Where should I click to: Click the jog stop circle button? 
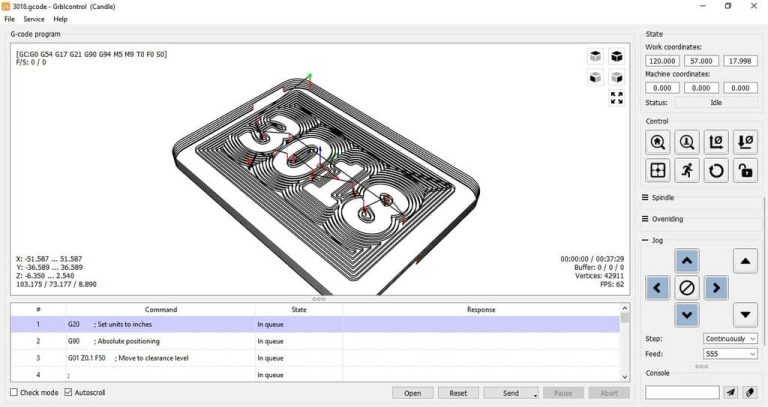click(x=687, y=288)
